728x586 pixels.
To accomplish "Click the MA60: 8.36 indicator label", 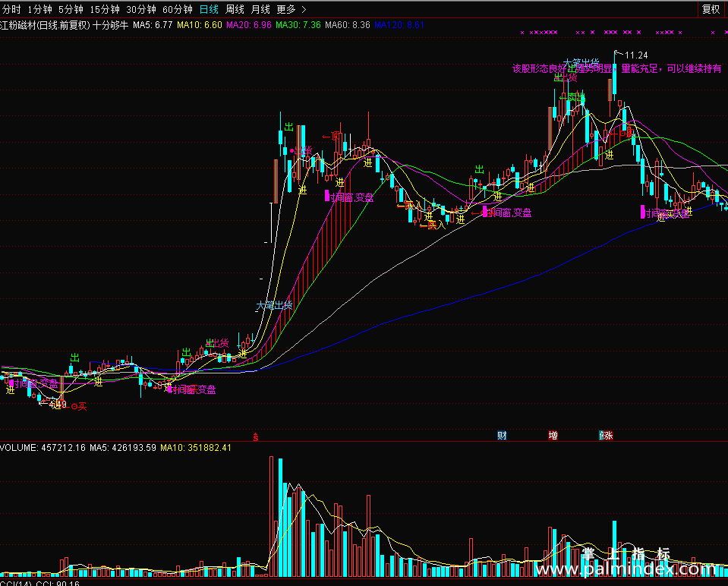I will [x=347, y=25].
